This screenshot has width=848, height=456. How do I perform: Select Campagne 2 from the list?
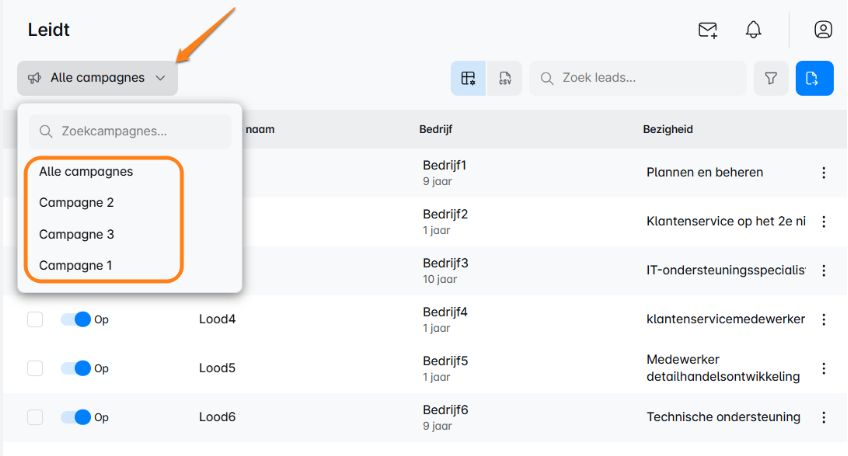pos(76,203)
